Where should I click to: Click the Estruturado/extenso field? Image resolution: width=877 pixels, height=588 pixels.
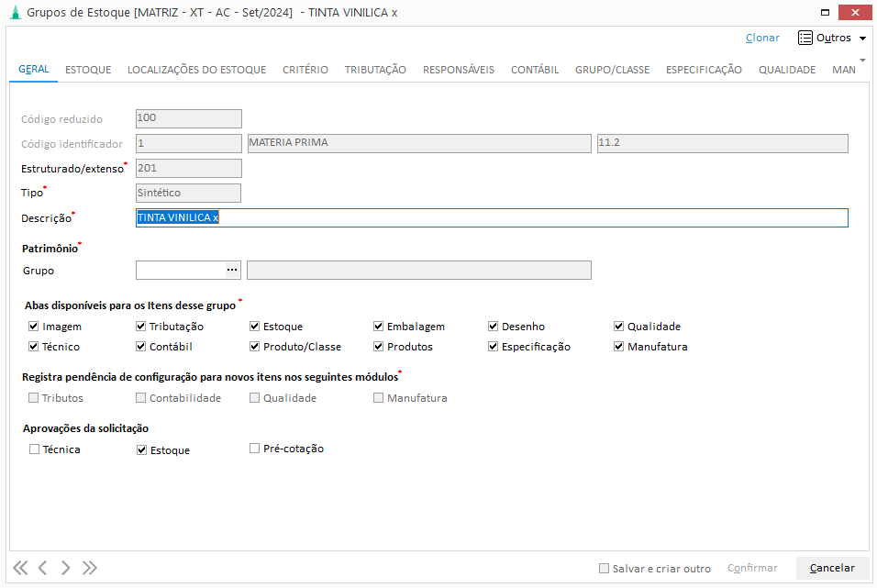[188, 169]
